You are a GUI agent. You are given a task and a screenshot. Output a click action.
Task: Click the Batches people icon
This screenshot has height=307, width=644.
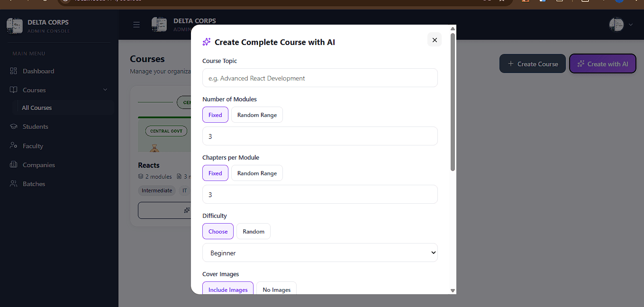pos(13,184)
